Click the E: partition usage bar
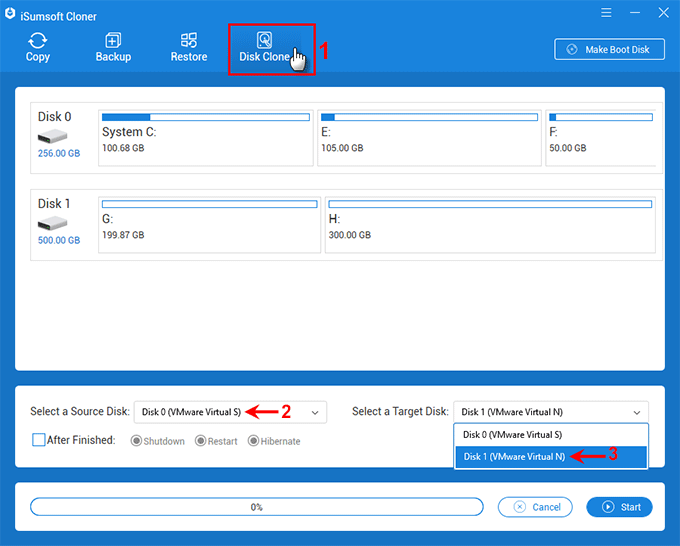The image size is (680, 546). pos(429,117)
